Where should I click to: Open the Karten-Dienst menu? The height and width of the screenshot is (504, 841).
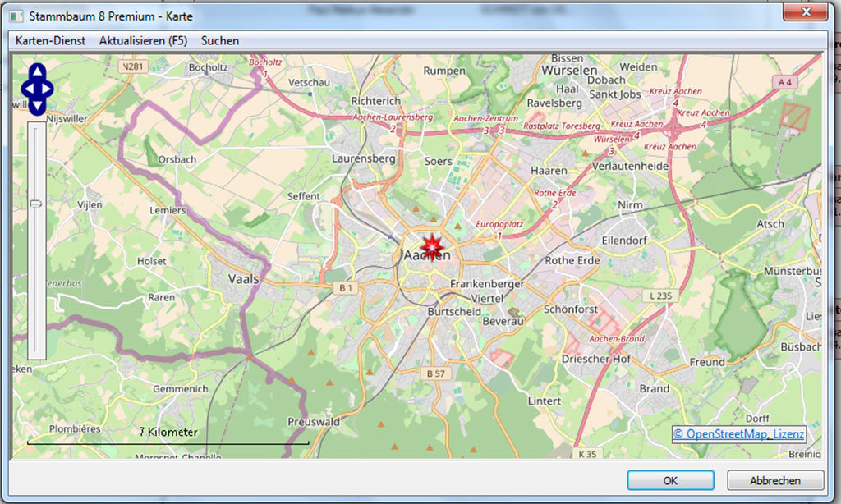pyautogui.click(x=50, y=41)
